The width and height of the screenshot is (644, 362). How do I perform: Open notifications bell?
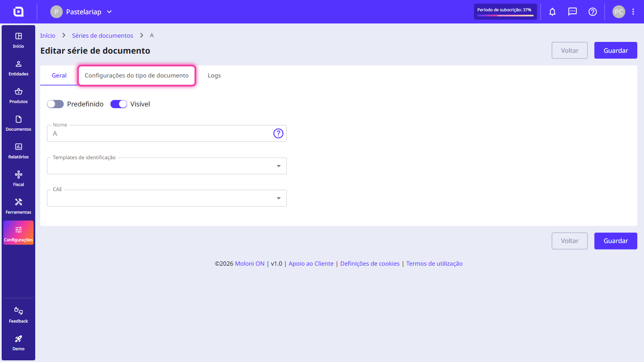pyautogui.click(x=553, y=12)
